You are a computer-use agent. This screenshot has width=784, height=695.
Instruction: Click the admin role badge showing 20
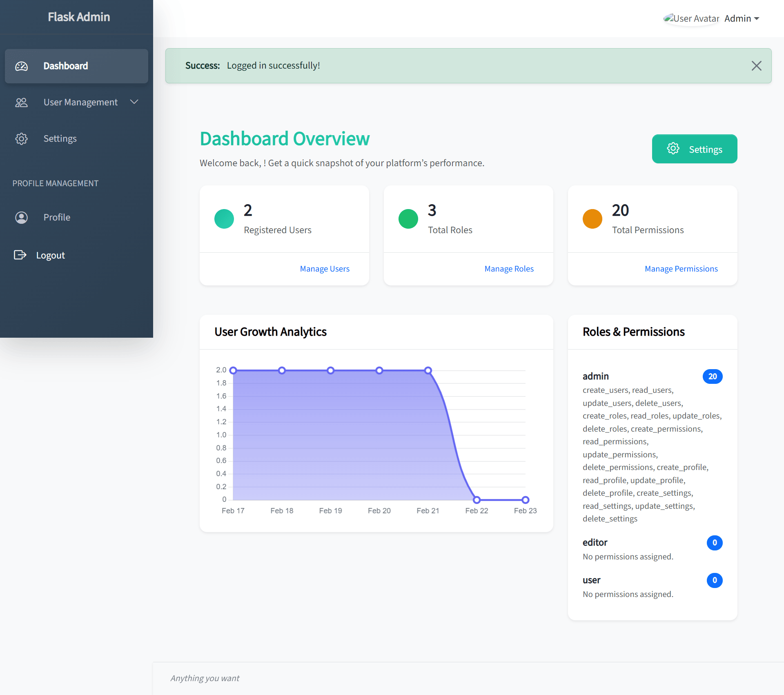(x=712, y=376)
